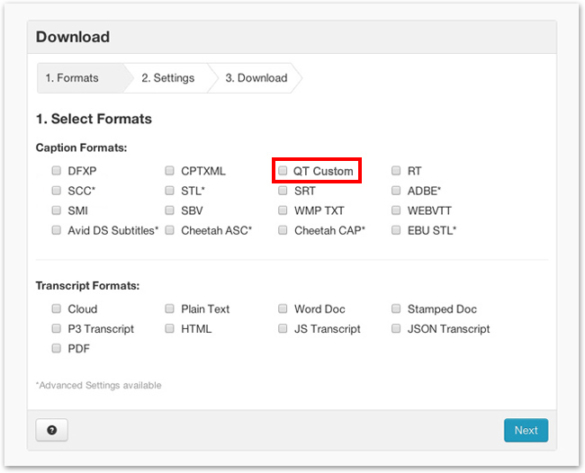Check the SMI caption format

point(56,210)
